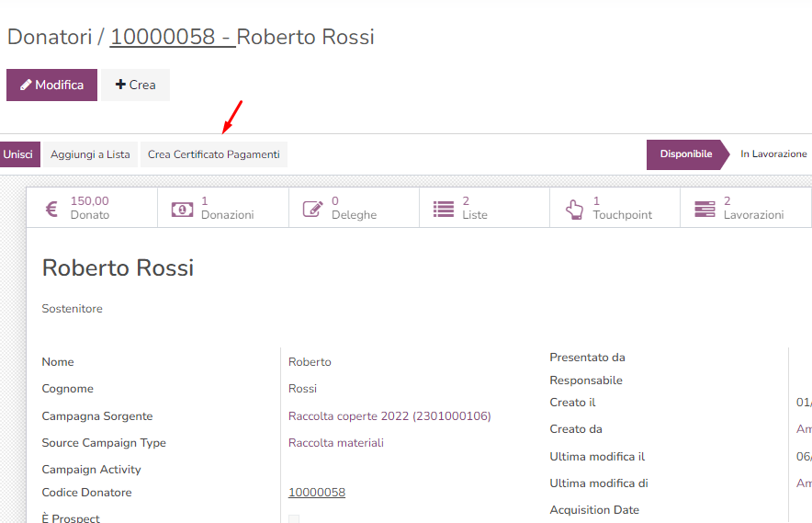
Task: Click the plus icon in Crea
Action: tap(120, 85)
